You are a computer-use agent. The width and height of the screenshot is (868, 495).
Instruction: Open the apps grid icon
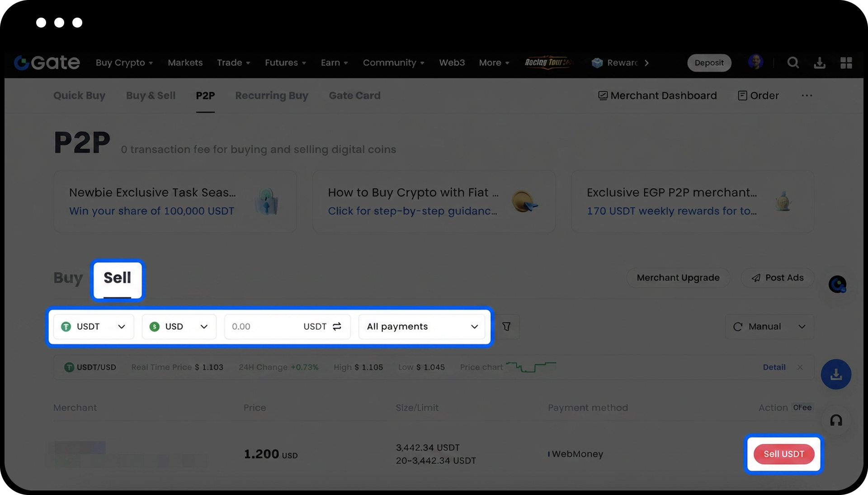(x=846, y=63)
